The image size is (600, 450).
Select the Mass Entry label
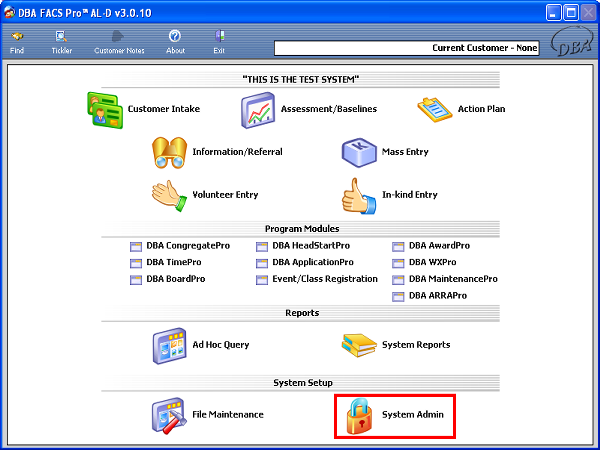[405, 152]
